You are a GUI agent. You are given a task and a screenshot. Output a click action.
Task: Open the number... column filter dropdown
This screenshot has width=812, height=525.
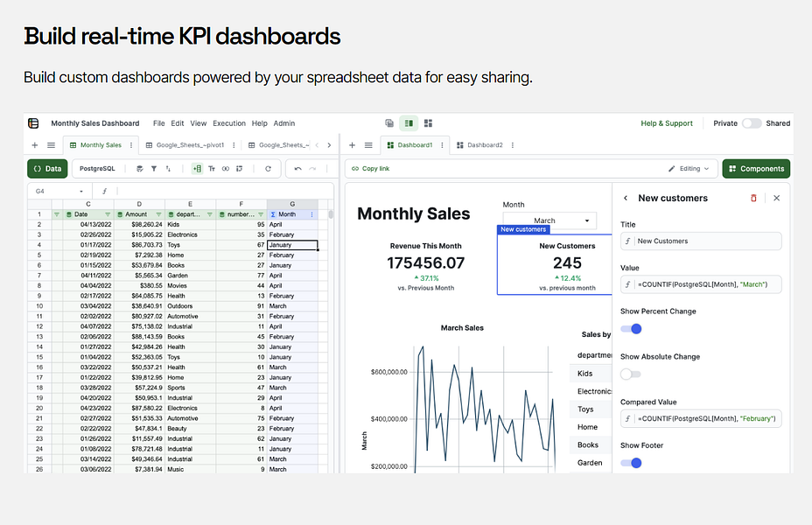pos(261,214)
